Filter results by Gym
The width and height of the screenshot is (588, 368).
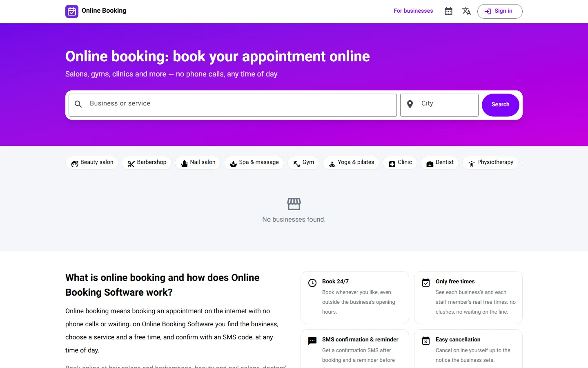coord(303,163)
